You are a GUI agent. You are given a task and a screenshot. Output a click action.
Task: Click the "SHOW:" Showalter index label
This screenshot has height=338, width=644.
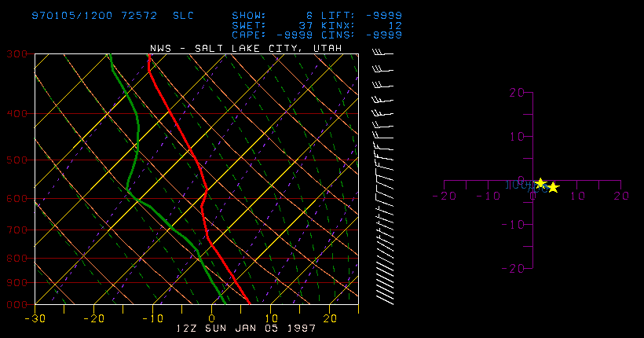pyautogui.click(x=249, y=16)
